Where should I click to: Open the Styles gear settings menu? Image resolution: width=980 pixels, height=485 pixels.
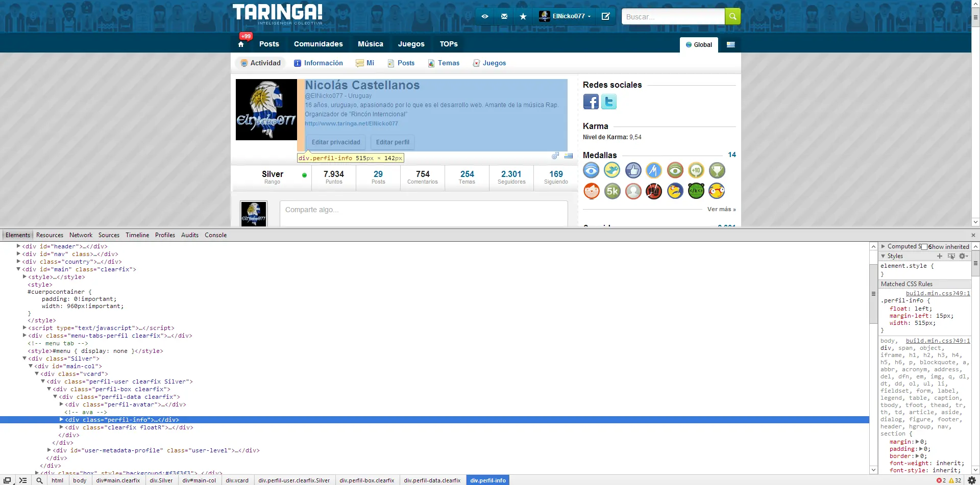coord(963,256)
